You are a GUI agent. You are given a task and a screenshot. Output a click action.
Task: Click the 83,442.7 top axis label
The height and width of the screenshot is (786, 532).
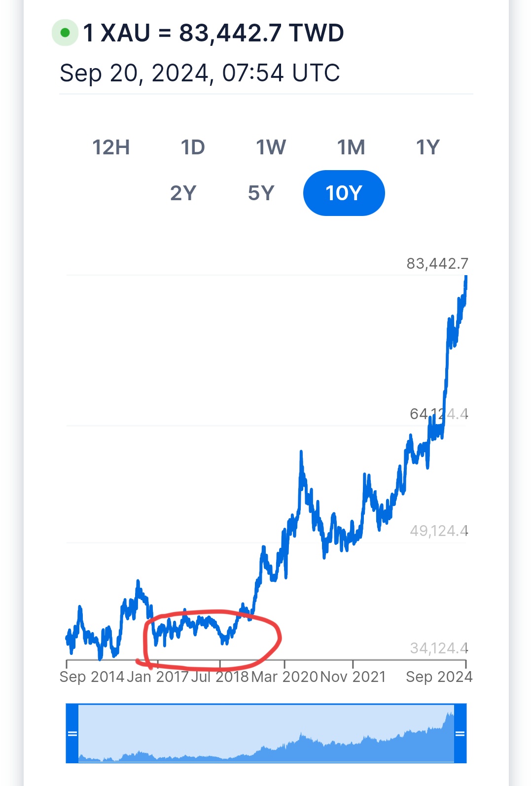pos(437,264)
